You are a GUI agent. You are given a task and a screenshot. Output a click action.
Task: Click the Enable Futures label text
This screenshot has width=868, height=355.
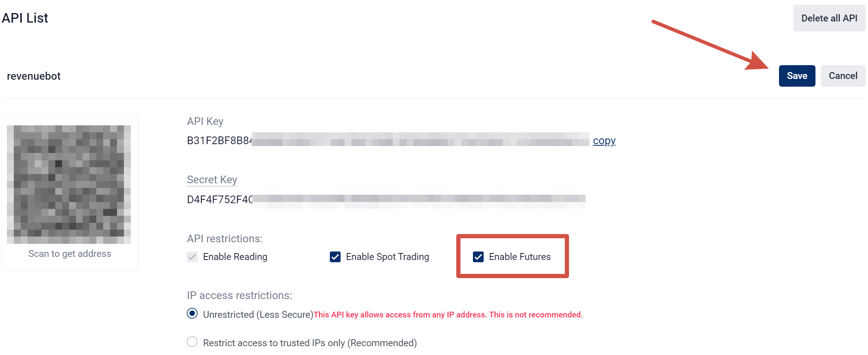520,257
